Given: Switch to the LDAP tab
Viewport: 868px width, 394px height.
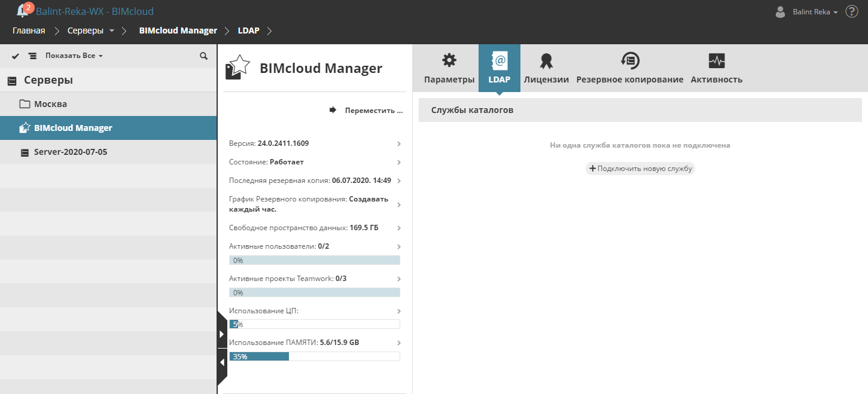Looking at the screenshot, I should point(499,68).
